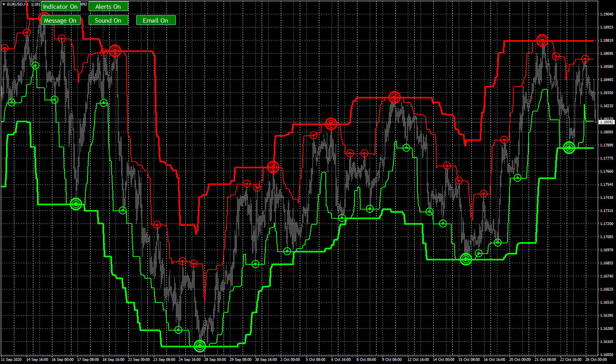Screen dimensions: 616x364
Task: Toggle the Alerts On button
Action: (x=108, y=6)
